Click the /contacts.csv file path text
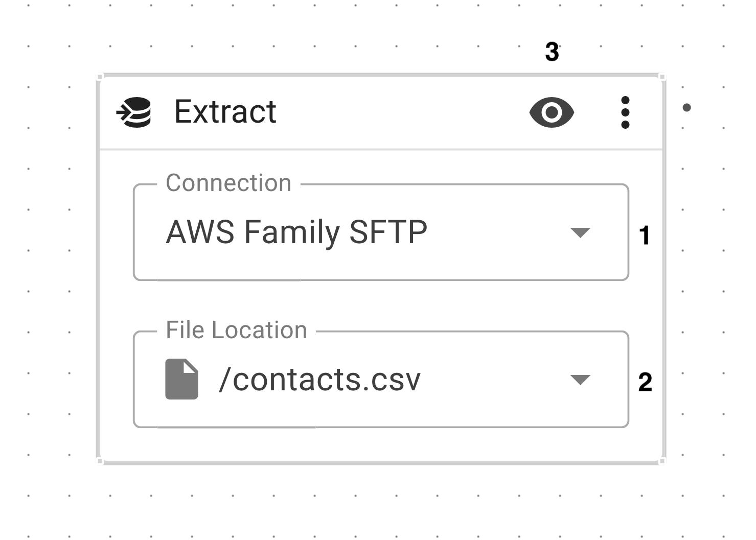 point(319,380)
